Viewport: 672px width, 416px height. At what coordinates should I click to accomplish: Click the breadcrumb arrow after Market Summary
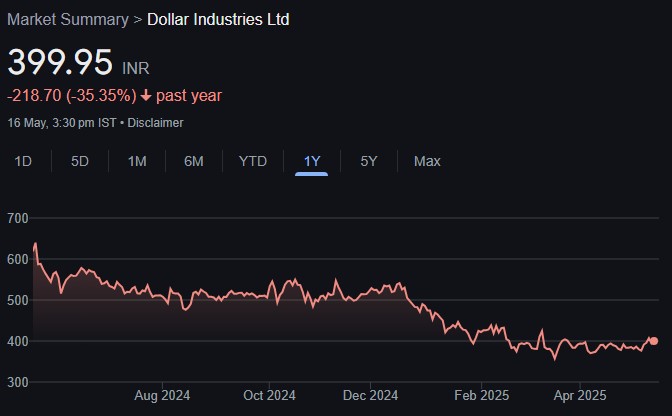138,19
